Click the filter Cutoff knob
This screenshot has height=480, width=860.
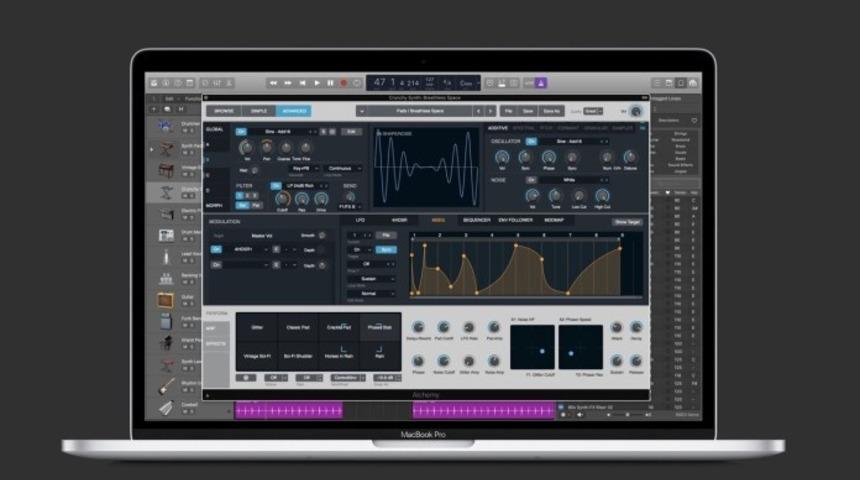282,199
